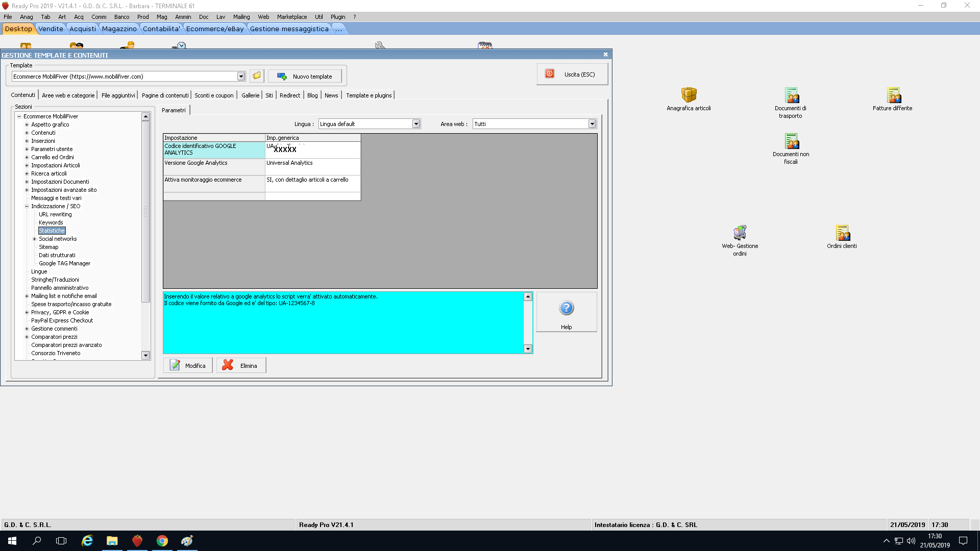Screen dimensions: 980x551
Task: Switch to the Redirect tab
Action: pyautogui.click(x=289, y=95)
